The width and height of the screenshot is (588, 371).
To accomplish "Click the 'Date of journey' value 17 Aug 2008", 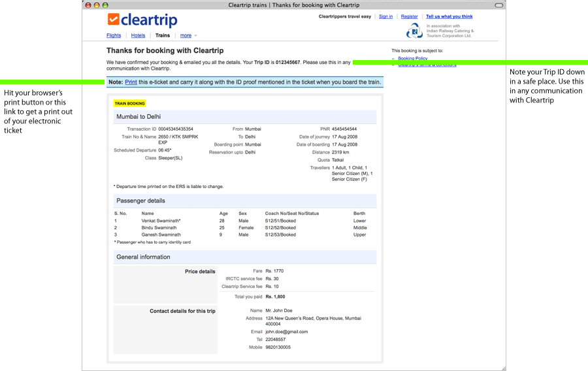I will pos(344,137).
